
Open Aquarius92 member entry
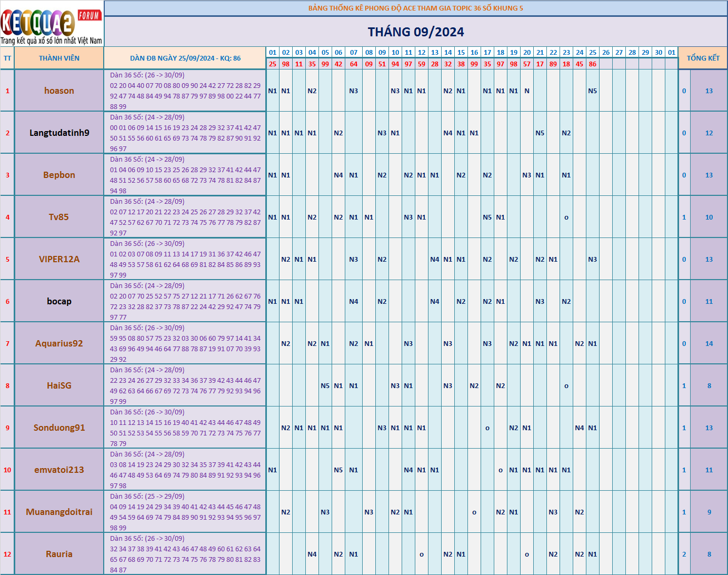coord(59,343)
